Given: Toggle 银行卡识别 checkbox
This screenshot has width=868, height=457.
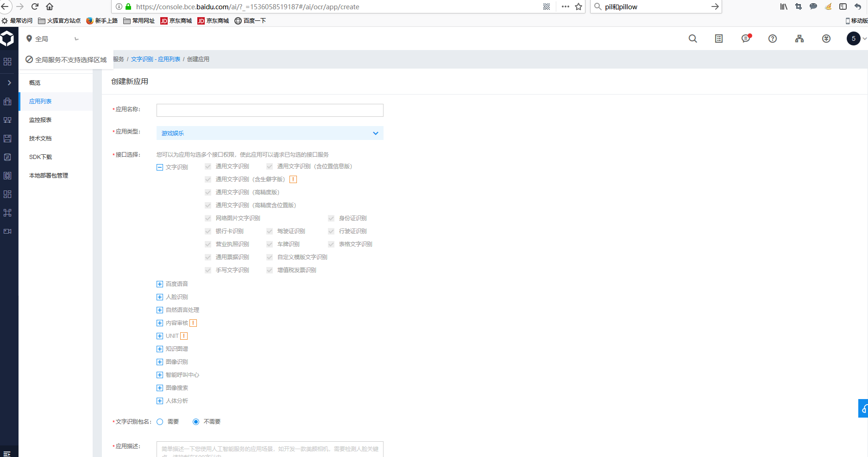Looking at the screenshot, I should pos(208,231).
